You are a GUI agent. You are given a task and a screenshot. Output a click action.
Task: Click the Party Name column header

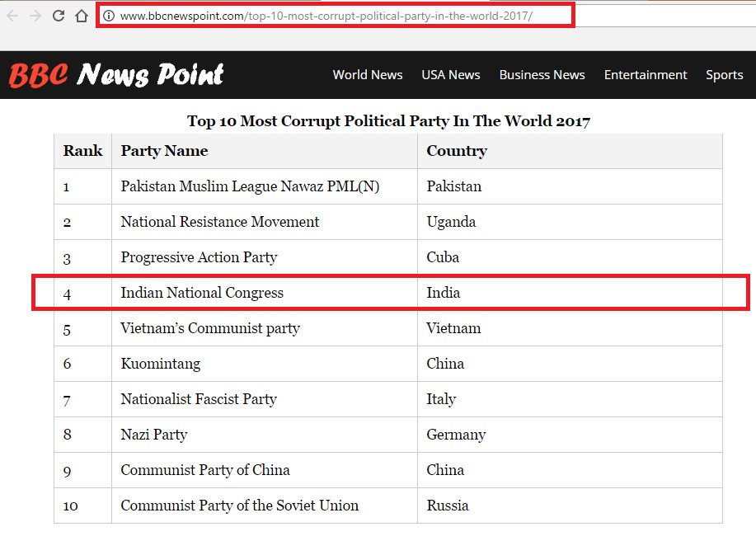point(265,151)
